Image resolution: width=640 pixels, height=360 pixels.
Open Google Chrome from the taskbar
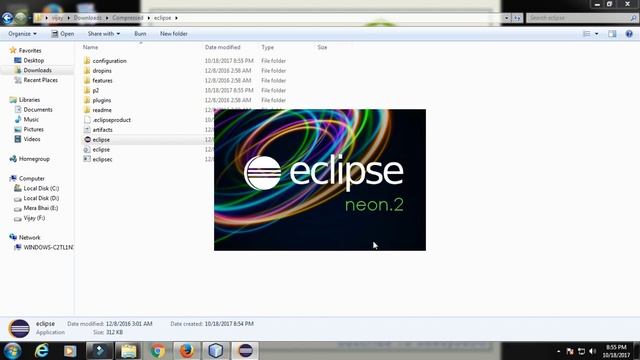coord(158,351)
